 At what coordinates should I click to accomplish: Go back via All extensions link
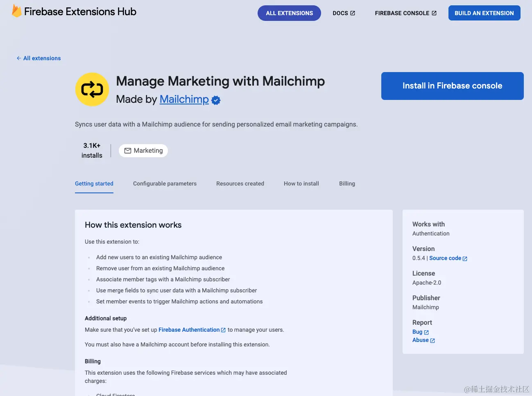point(38,58)
